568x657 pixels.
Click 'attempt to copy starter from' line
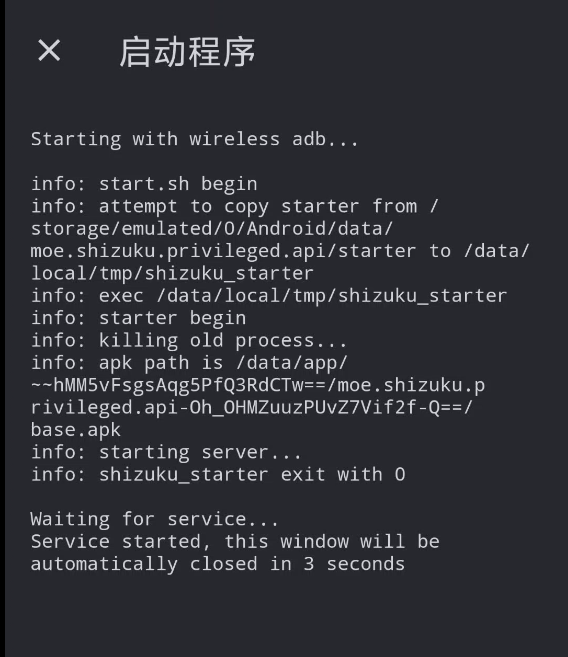(234, 207)
